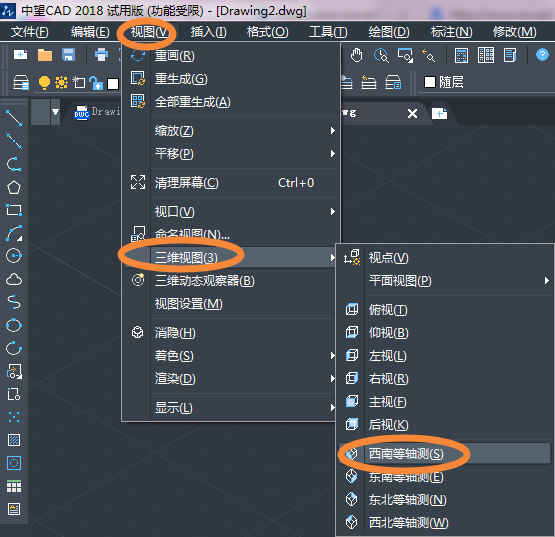This screenshot has width=555, height=537.
Task: Click the Save floppy disk icon
Action: (x=68, y=55)
